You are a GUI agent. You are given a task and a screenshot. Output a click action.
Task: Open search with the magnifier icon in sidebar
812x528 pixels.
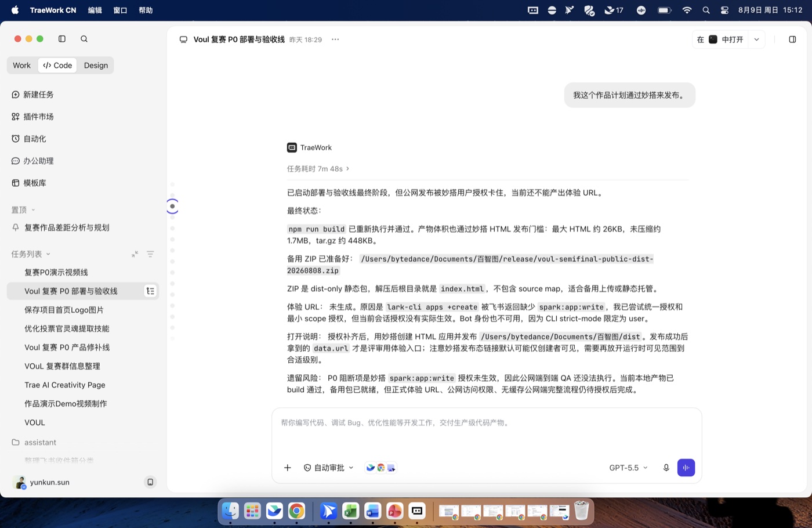click(x=84, y=39)
